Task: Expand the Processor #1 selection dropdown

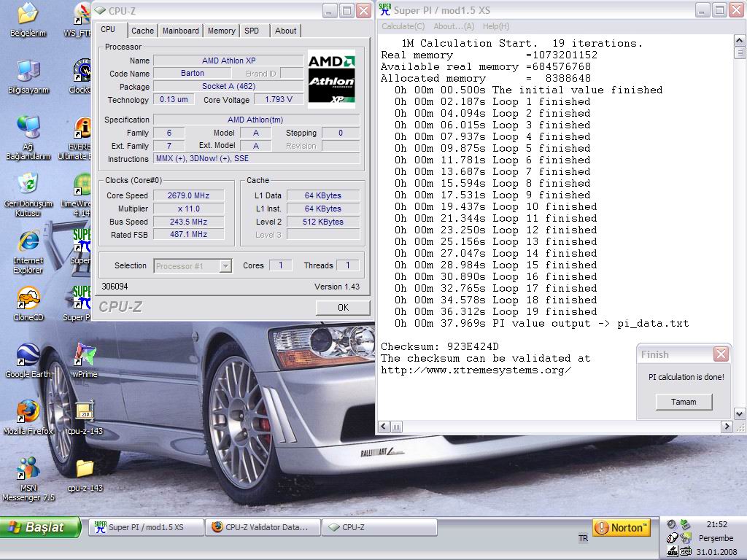Action: (226, 265)
